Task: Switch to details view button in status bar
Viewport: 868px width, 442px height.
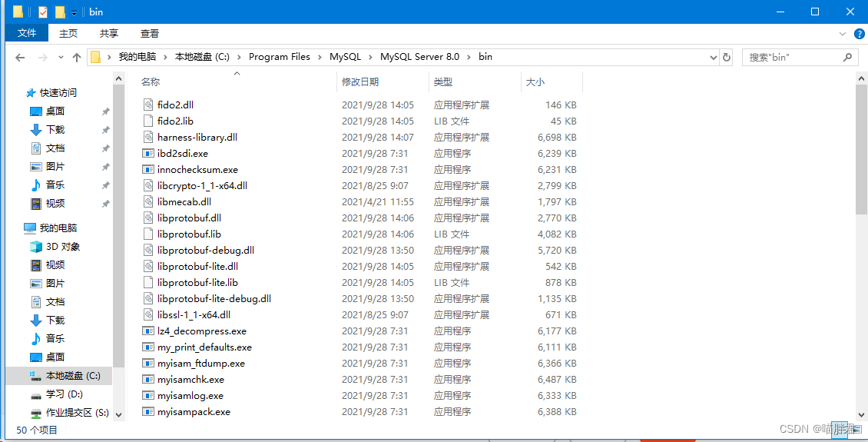Action: point(840,429)
